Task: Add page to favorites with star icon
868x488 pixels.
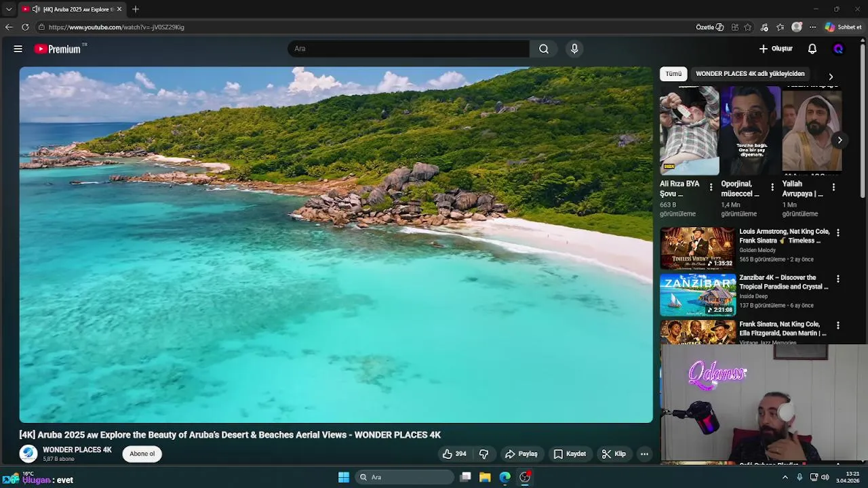Action: [x=747, y=27]
